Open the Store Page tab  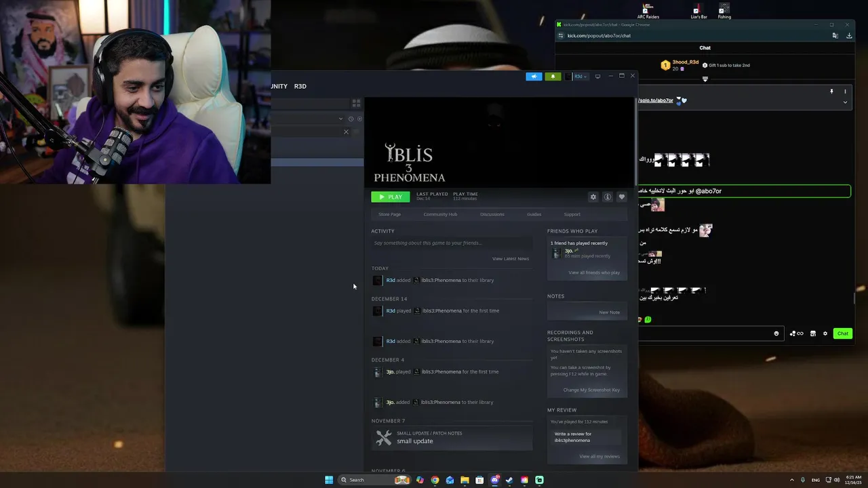pyautogui.click(x=389, y=214)
